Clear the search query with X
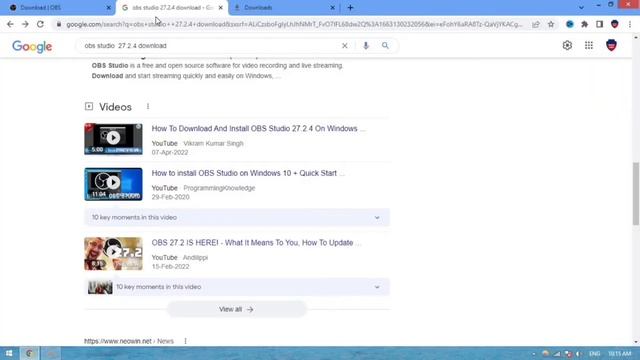This screenshot has width=640, height=360. coord(344,46)
